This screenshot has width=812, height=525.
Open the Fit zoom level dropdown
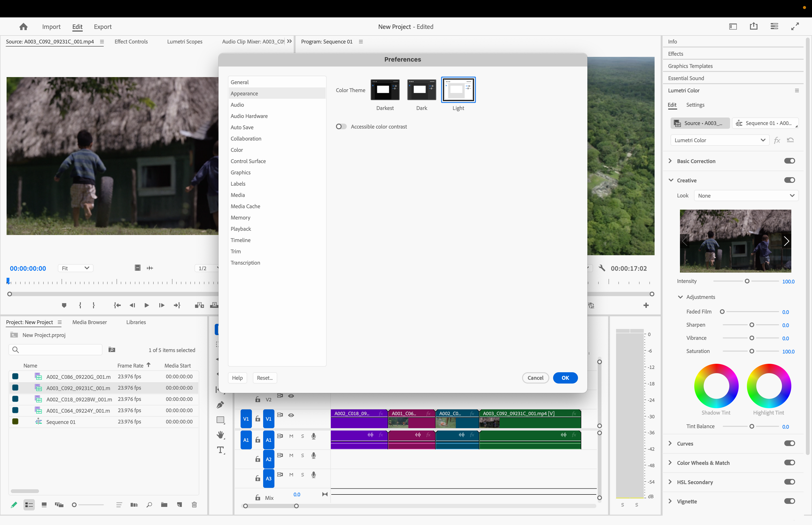75,268
